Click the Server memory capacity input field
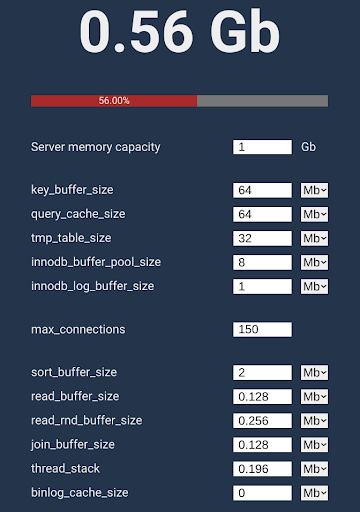The width and height of the screenshot is (360, 512). pyautogui.click(x=262, y=147)
